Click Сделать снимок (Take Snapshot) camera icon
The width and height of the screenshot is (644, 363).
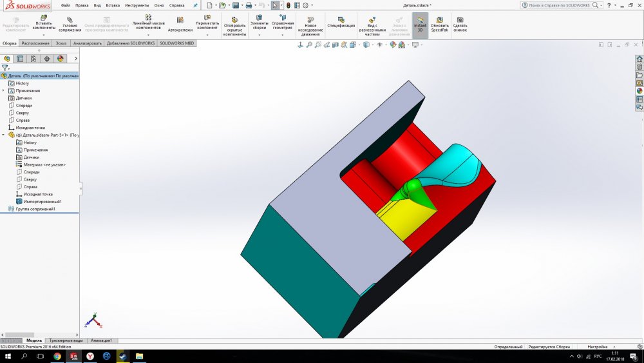460,19
